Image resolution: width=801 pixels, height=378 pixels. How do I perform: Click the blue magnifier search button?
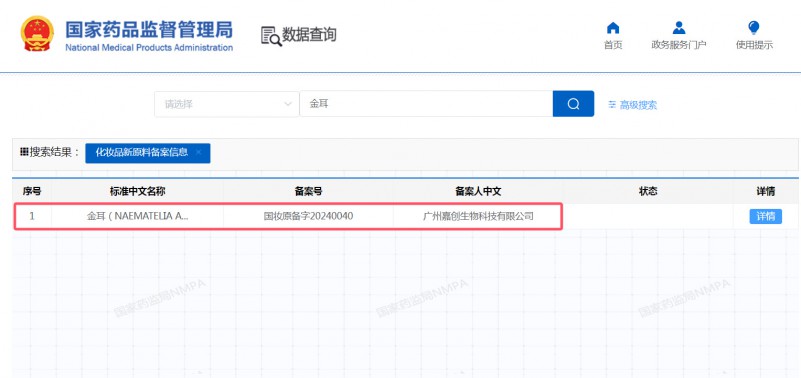coord(573,104)
